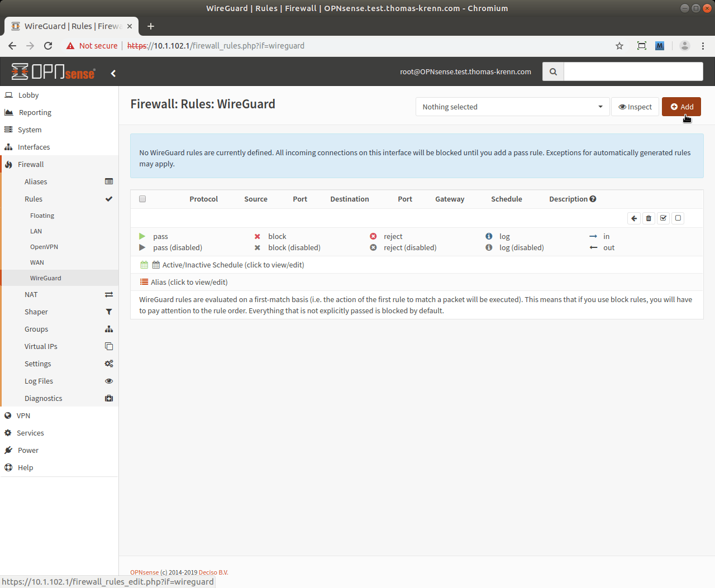Click the sidebar collapse chevron beside the logo
This screenshot has width=715, height=588.
[x=113, y=73]
